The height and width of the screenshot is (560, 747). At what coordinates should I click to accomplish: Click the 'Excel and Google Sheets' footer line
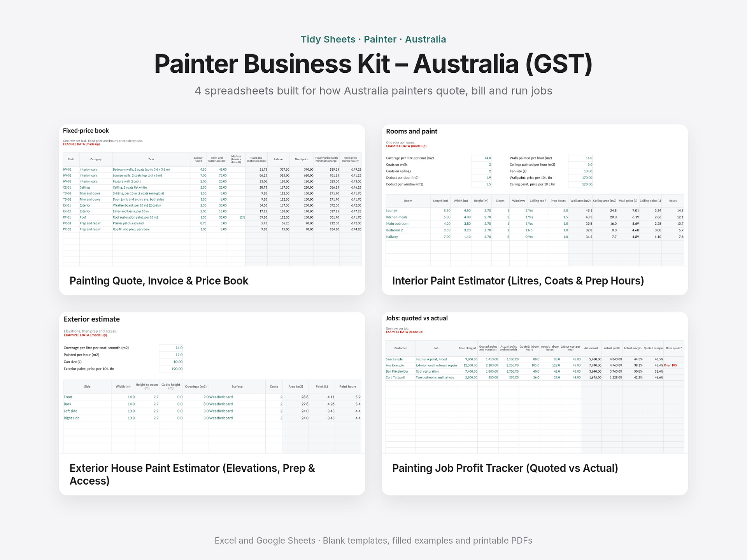[373, 541]
